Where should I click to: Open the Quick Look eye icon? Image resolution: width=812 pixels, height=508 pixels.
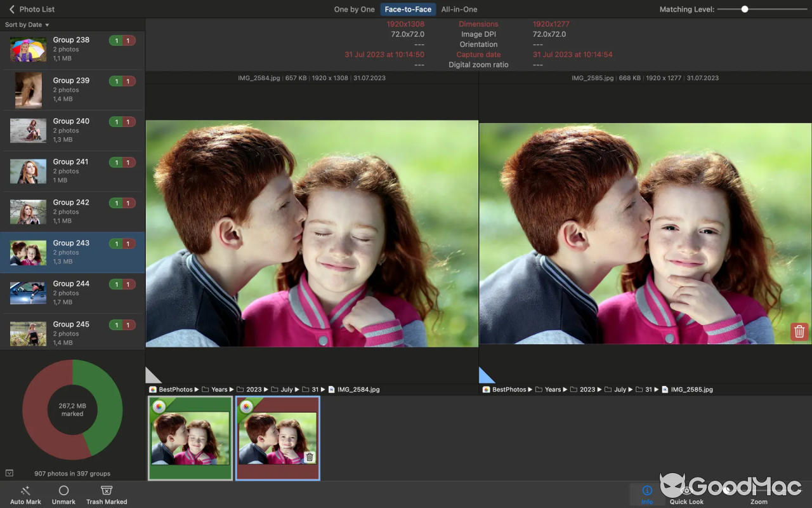click(686, 490)
